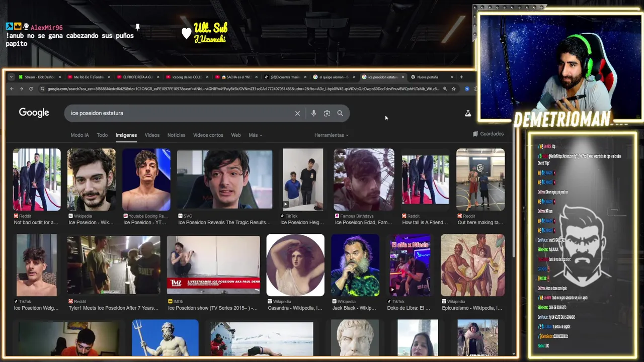Viewport: 644px width, 362px height.
Task: Open Jack Black Wikipedia image
Action: pos(355,265)
